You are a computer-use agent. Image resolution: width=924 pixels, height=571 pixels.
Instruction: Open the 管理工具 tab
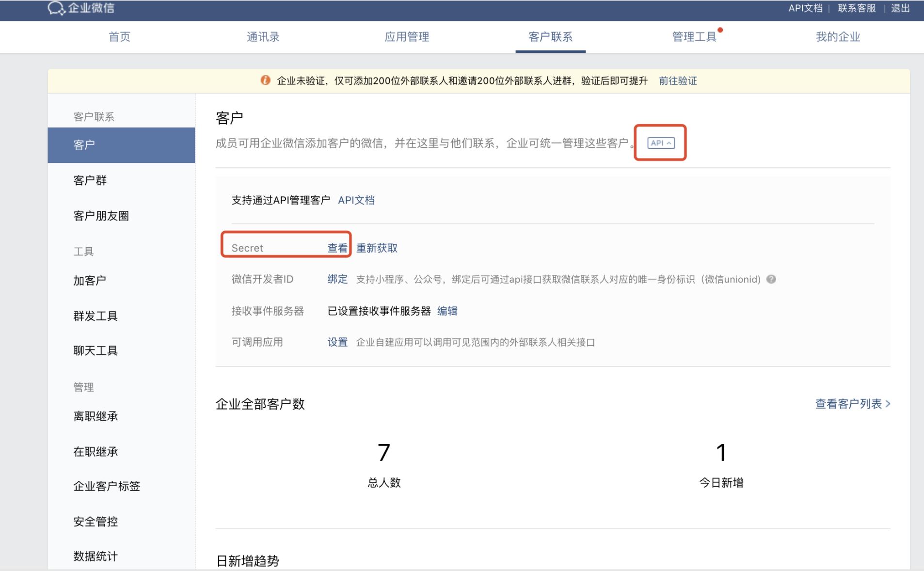click(694, 37)
